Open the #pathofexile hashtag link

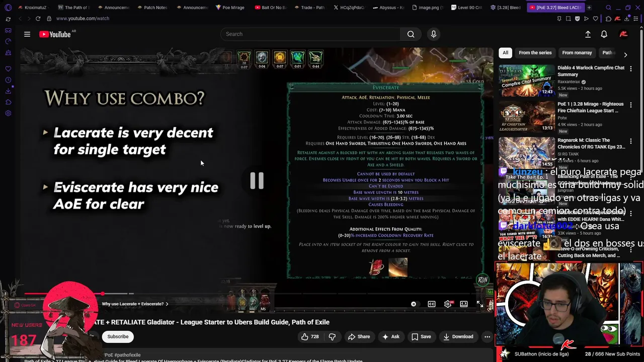coord(127,355)
